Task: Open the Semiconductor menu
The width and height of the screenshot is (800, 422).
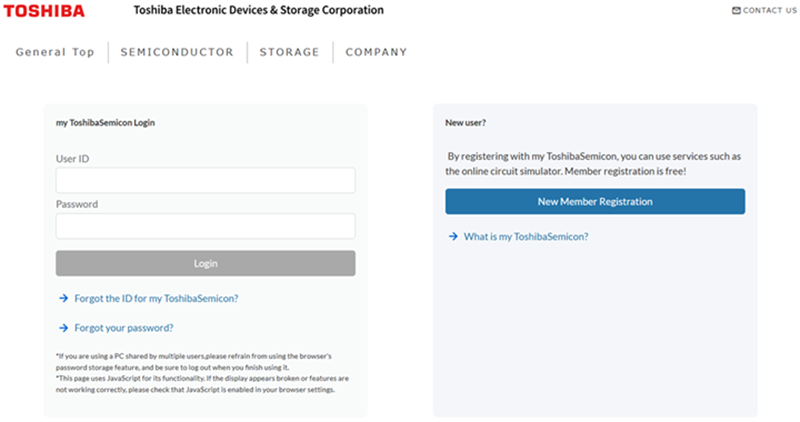Action: [x=177, y=52]
